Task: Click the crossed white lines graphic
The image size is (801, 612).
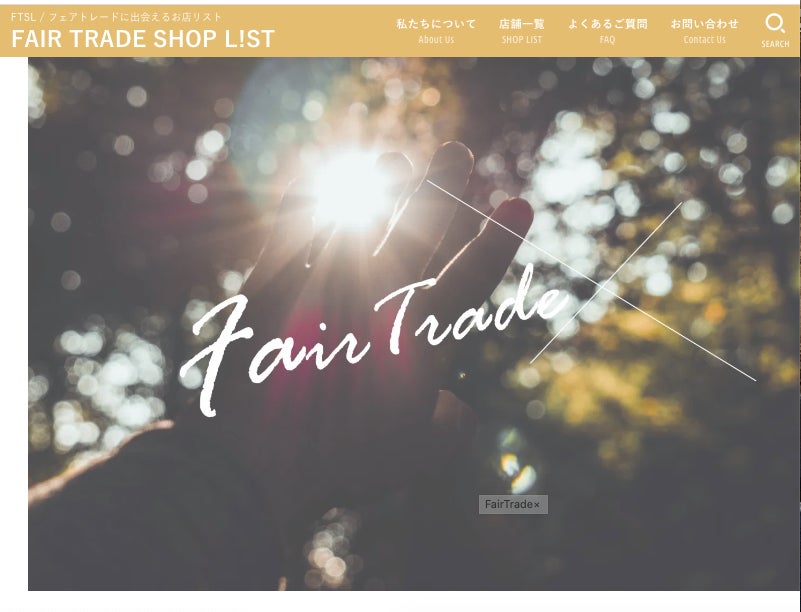Action: 592,280
